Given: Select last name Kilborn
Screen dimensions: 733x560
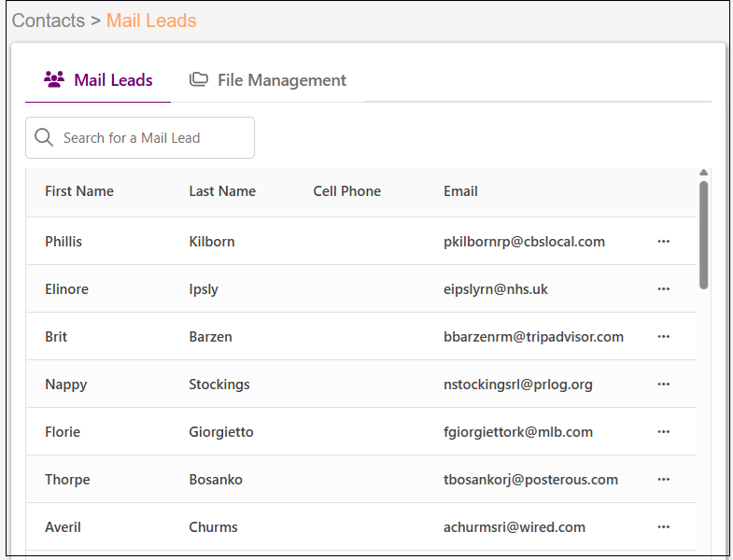Looking at the screenshot, I should pos(212,242).
